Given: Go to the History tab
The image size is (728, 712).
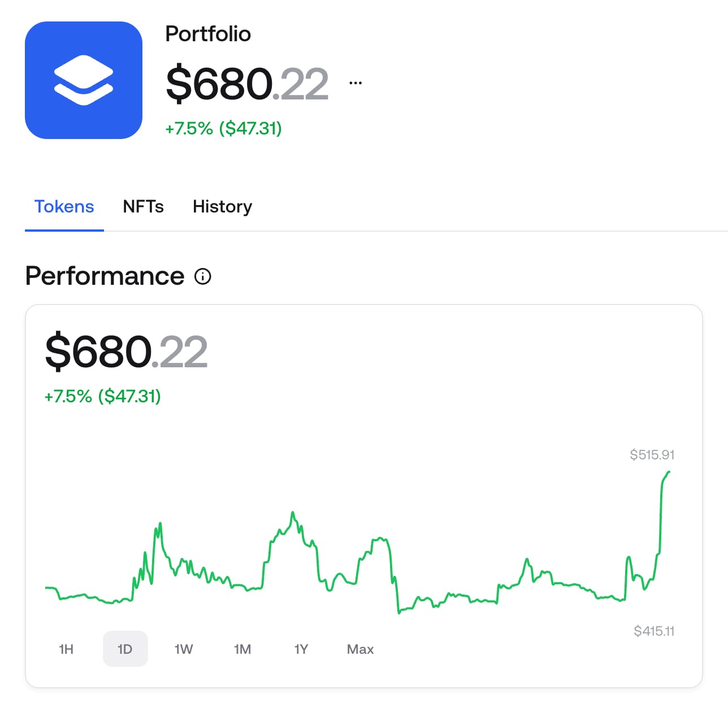Looking at the screenshot, I should (x=222, y=207).
